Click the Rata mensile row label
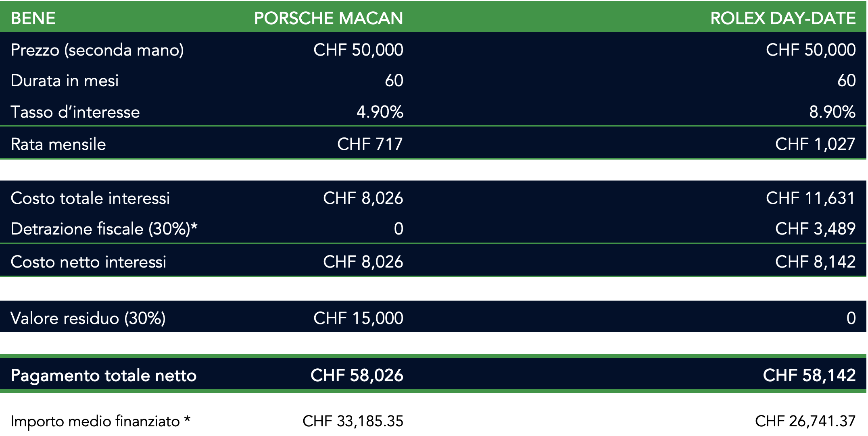Viewport: 868px width, 436px height. tap(58, 144)
